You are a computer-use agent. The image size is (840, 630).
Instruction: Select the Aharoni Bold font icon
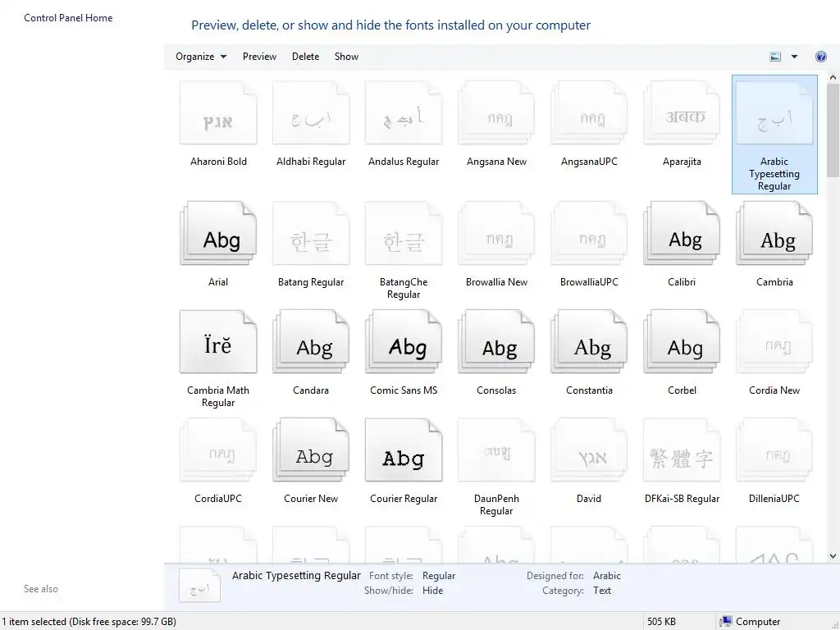click(x=218, y=113)
